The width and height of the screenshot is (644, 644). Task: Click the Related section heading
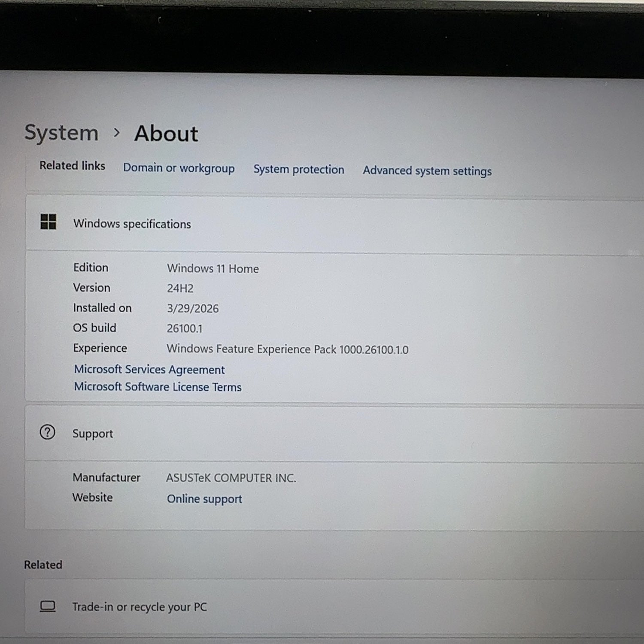tap(43, 565)
